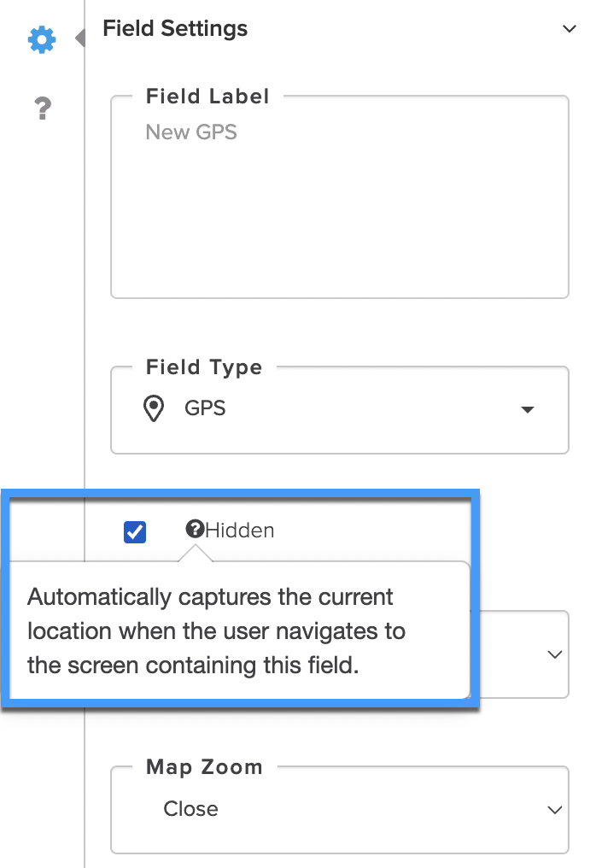The height and width of the screenshot is (868, 596).
Task: Uncheck the Hidden checkbox
Action: point(134,532)
